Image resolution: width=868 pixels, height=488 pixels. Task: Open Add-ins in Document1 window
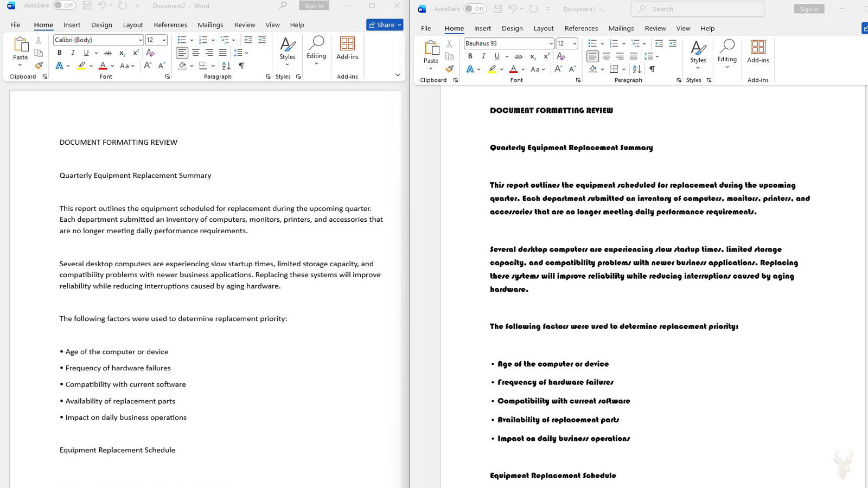pyautogui.click(x=758, y=52)
